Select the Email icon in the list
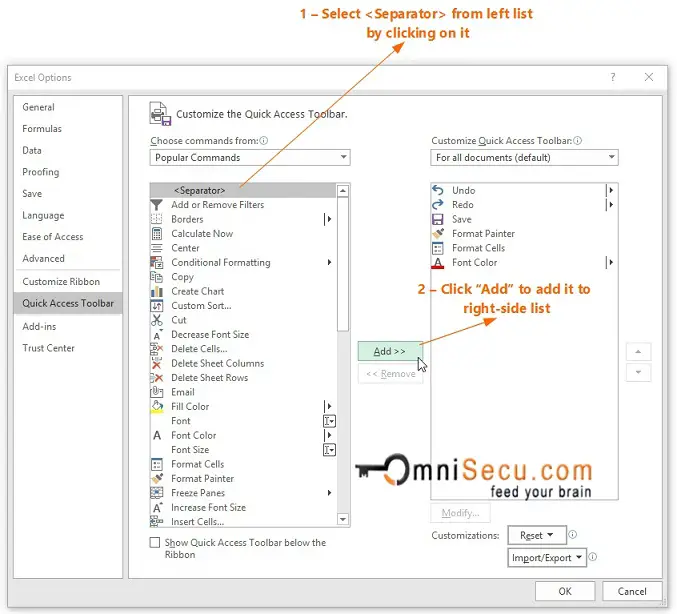The image size is (677, 614). [156, 392]
